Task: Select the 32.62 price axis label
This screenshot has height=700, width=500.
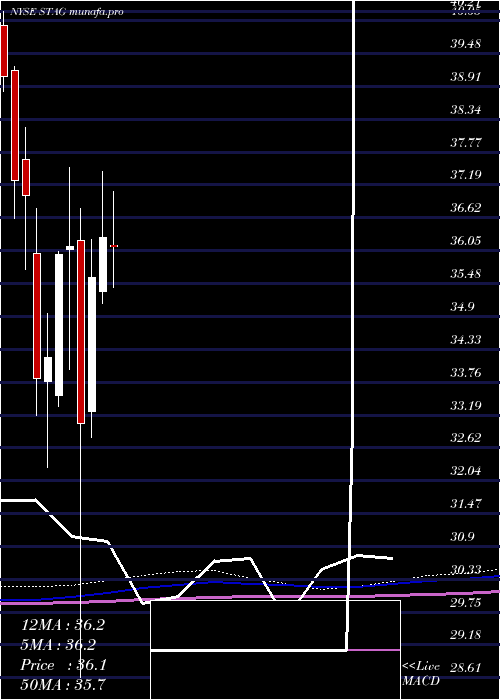Action: click(466, 438)
